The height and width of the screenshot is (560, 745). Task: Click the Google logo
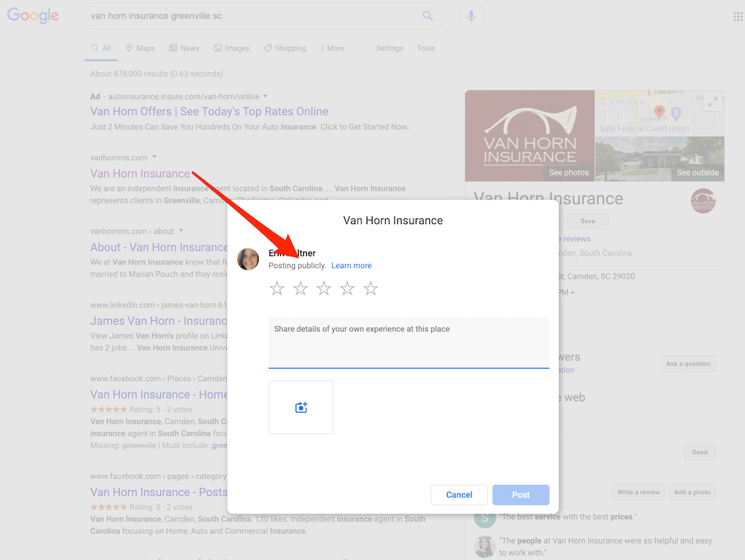(x=33, y=15)
